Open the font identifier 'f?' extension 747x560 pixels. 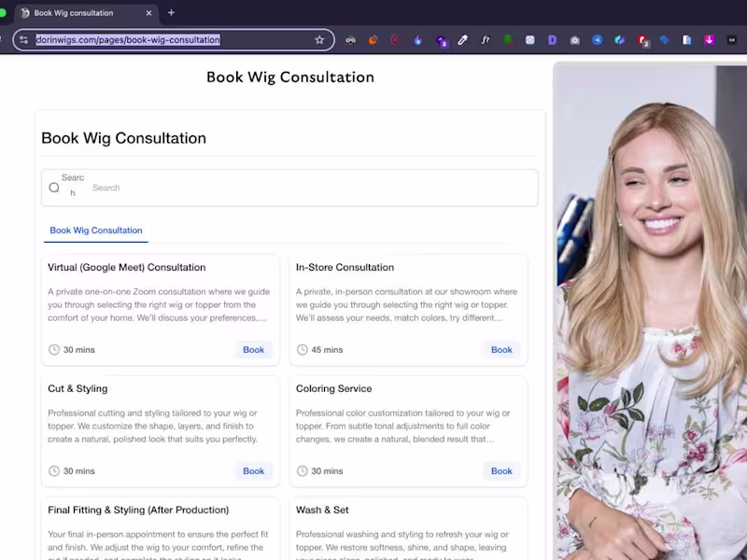tap(485, 40)
